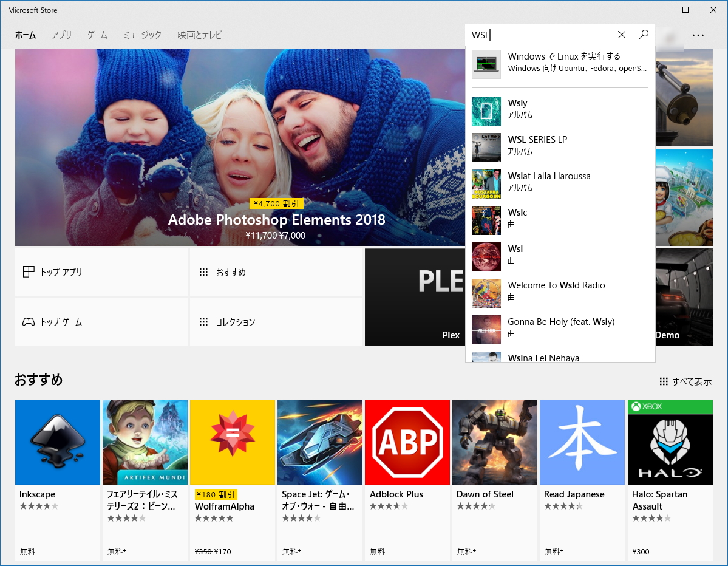Open the コレクション tile grid icon
This screenshot has height=566, width=728.
(x=203, y=322)
